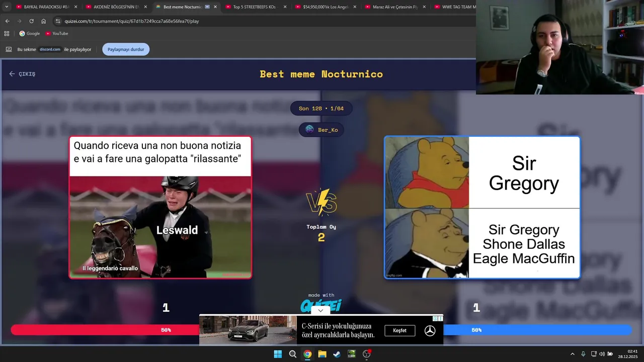Vote for the Sir Gregory Pooh meme
The width and height of the screenshot is (644, 362).
482,207
